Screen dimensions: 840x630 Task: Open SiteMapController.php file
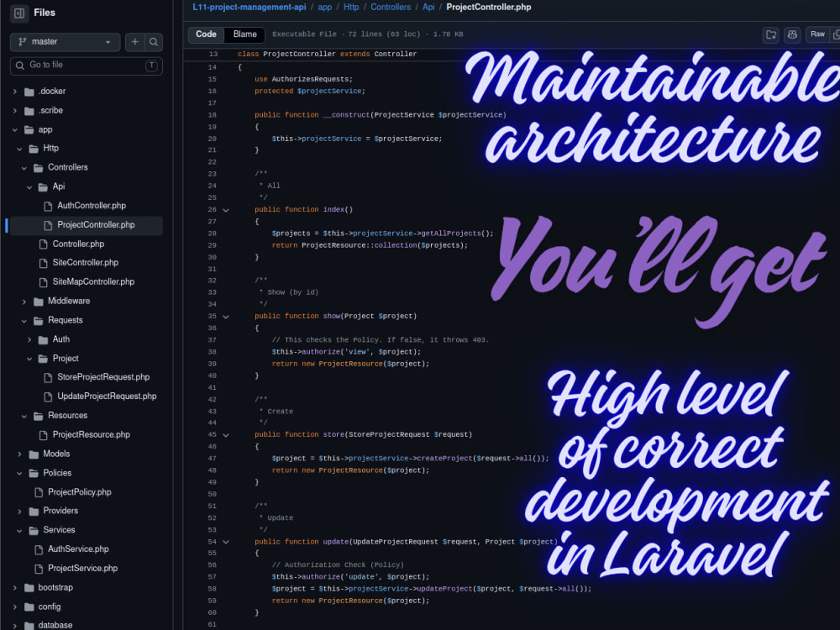93,282
